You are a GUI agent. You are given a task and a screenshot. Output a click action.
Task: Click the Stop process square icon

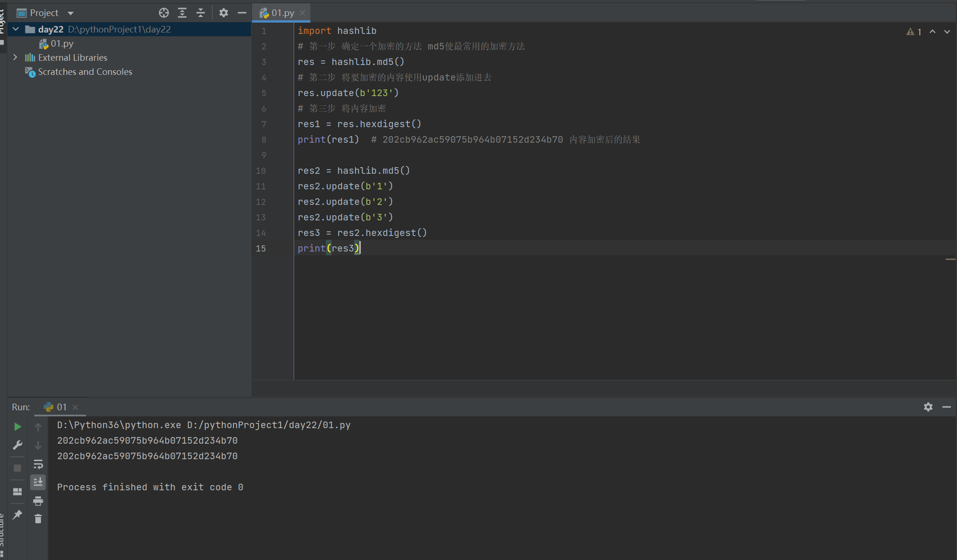pyautogui.click(x=17, y=468)
